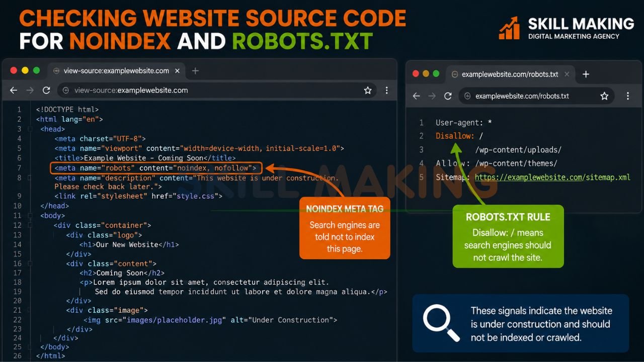Collapse the body fold at line 11

point(31,216)
